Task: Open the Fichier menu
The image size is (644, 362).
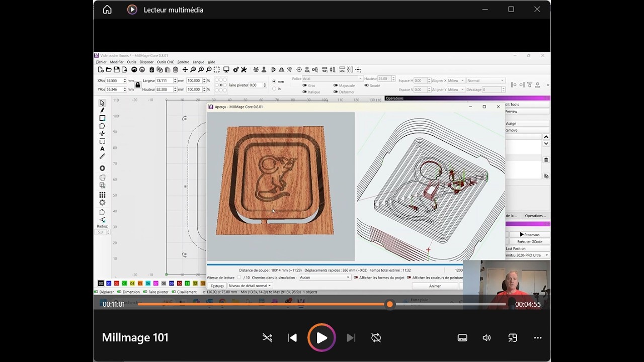Action: click(x=101, y=62)
